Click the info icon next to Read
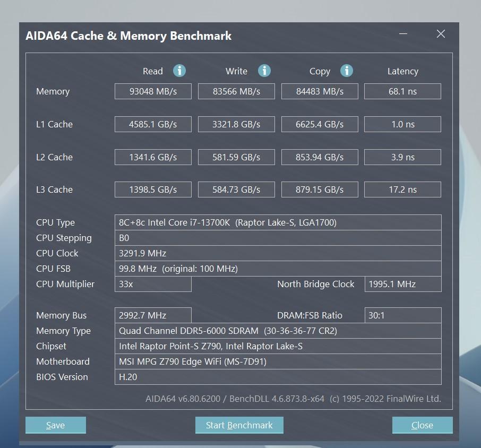 pyautogui.click(x=179, y=71)
